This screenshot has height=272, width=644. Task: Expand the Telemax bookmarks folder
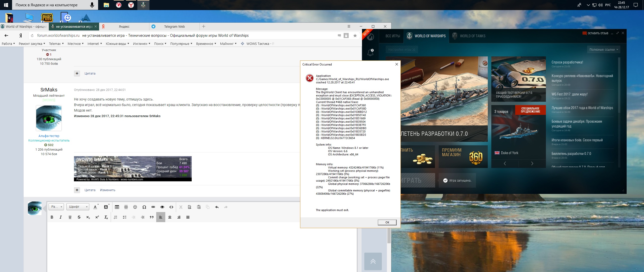(x=56, y=44)
